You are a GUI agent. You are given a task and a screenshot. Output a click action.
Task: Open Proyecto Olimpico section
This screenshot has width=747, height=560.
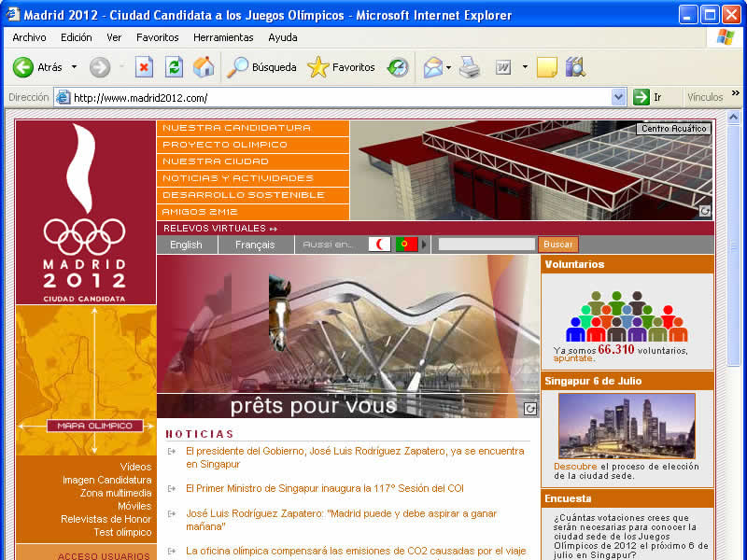(x=253, y=145)
